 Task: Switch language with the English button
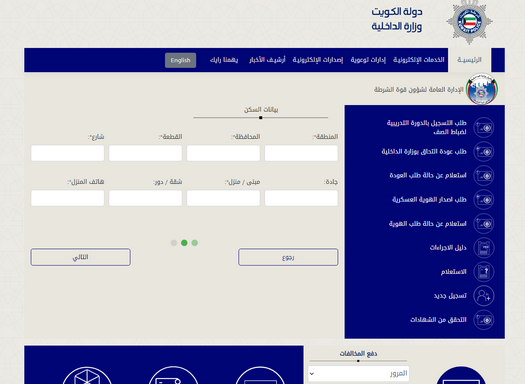tap(180, 60)
